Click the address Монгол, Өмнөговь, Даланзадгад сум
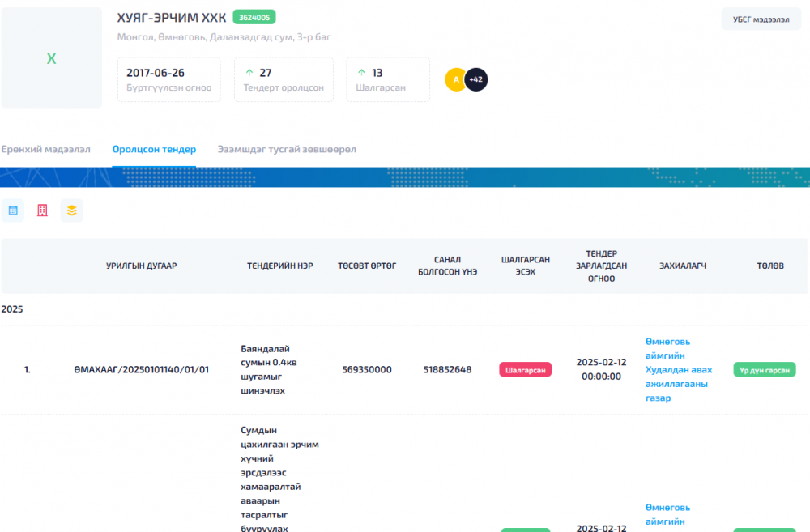 pyautogui.click(x=224, y=37)
